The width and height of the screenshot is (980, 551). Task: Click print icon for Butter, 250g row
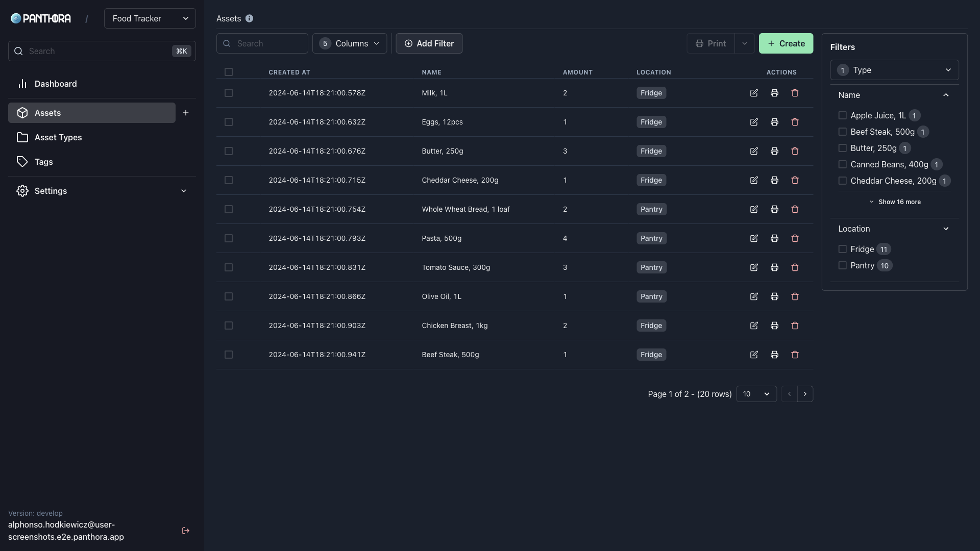pyautogui.click(x=774, y=151)
